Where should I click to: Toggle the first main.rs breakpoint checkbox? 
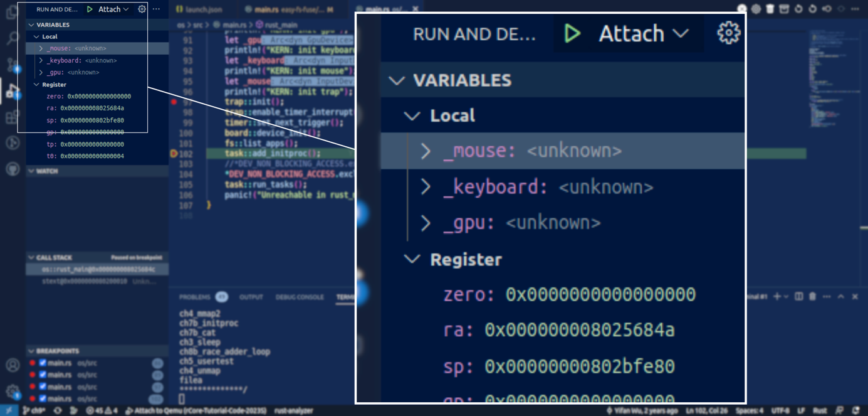pyautogui.click(x=43, y=363)
